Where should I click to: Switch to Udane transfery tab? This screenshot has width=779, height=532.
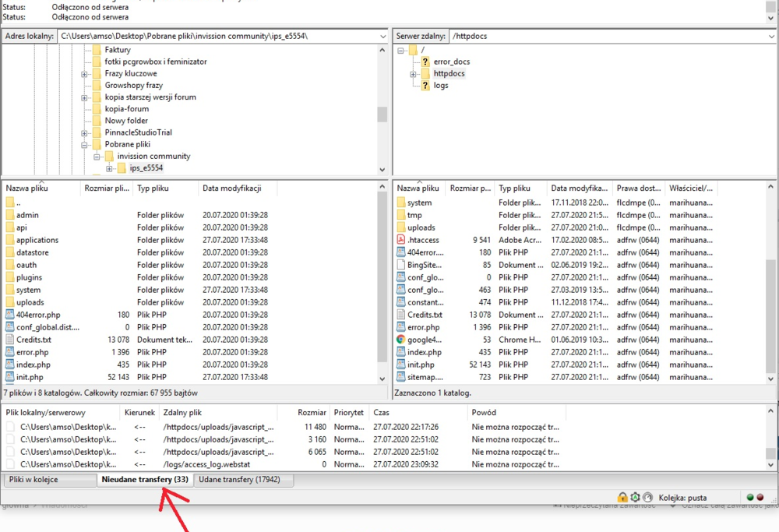[x=243, y=480]
